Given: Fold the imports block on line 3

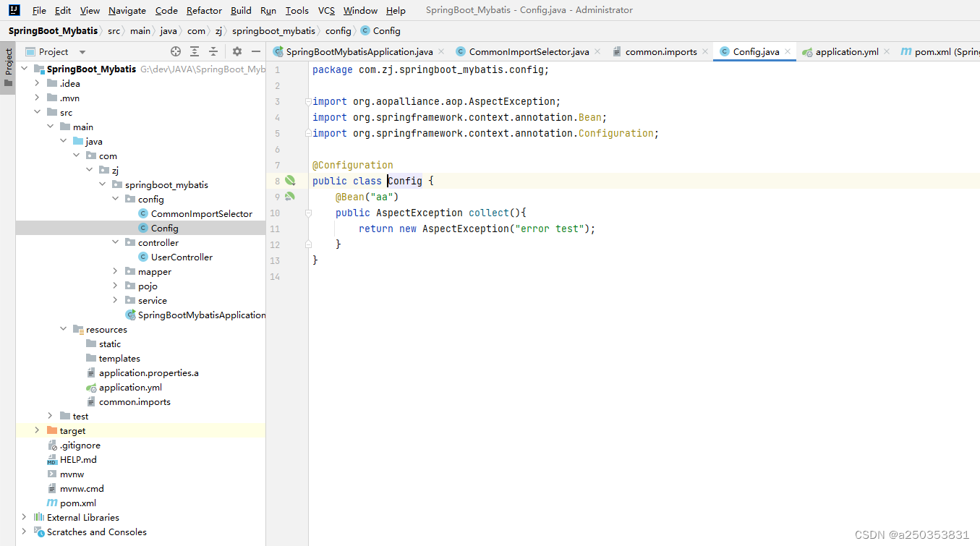Looking at the screenshot, I should [308, 101].
